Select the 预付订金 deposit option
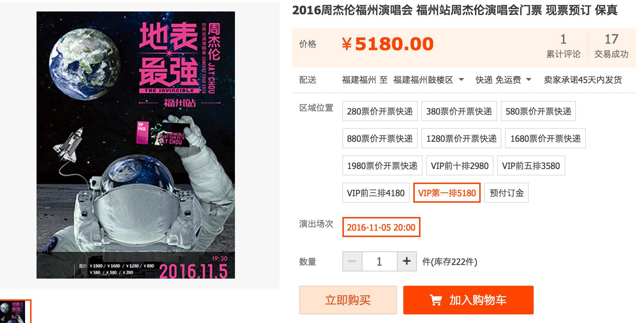644x323 pixels. point(506,193)
